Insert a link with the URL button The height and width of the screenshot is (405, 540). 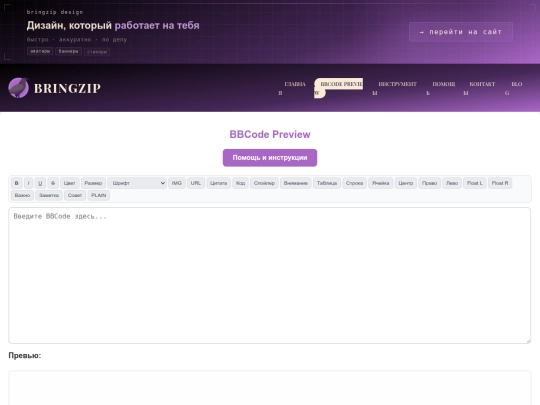[196, 183]
